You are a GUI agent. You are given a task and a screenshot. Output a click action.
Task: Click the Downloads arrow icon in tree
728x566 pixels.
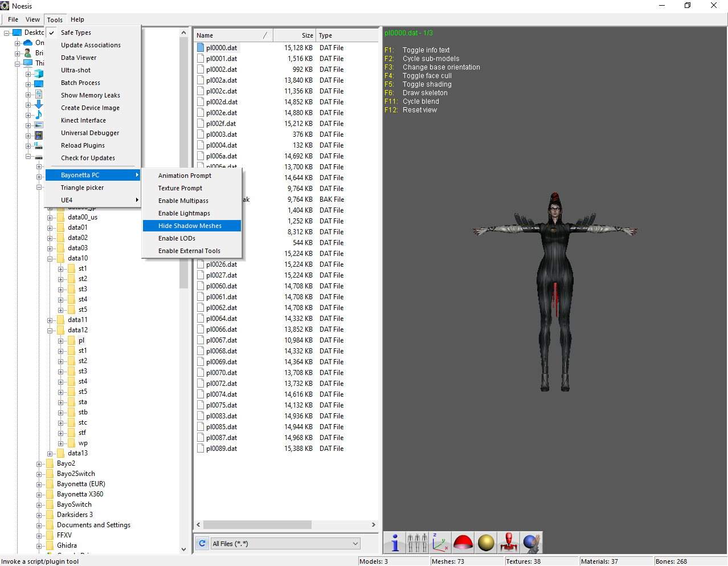point(39,104)
